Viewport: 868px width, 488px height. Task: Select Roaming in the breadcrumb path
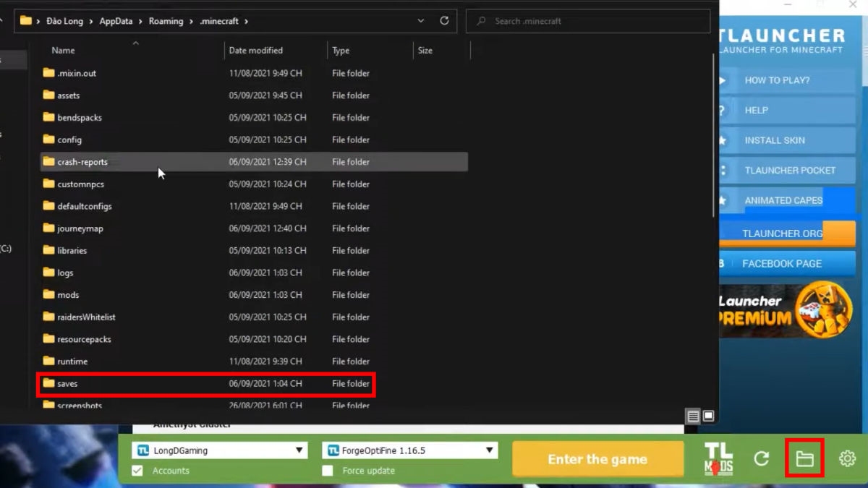[x=166, y=21]
